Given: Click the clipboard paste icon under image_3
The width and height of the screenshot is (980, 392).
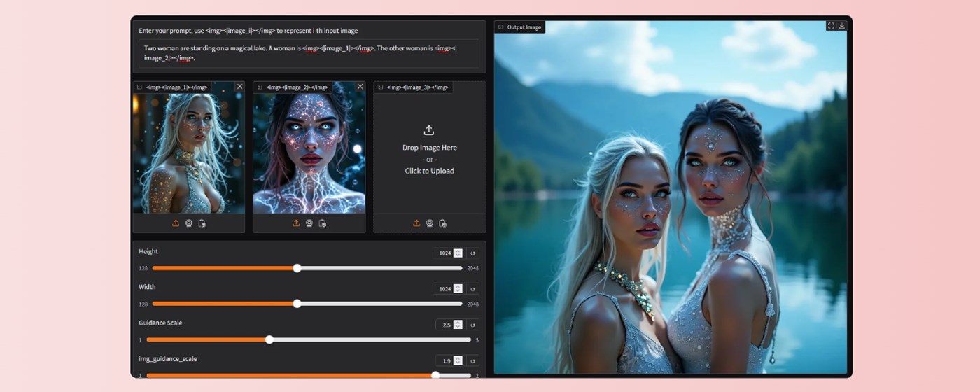Looking at the screenshot, I should (x=442, y=223).
